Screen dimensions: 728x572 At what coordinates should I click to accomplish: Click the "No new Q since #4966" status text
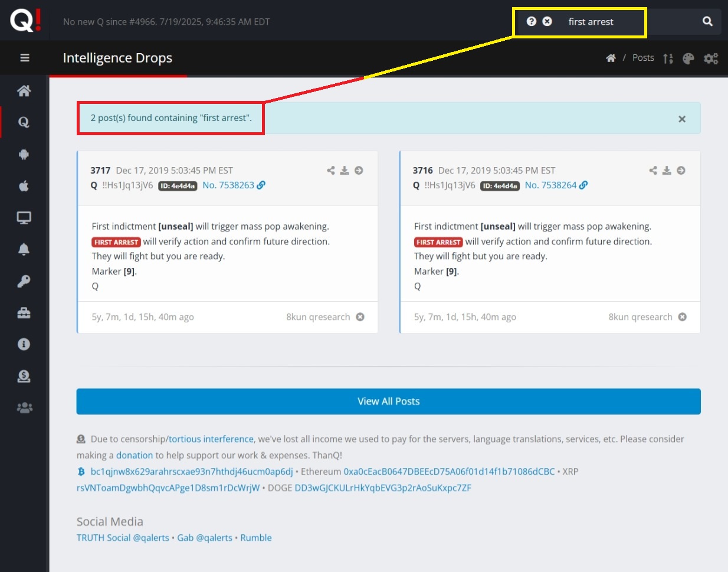click(166, 22)
